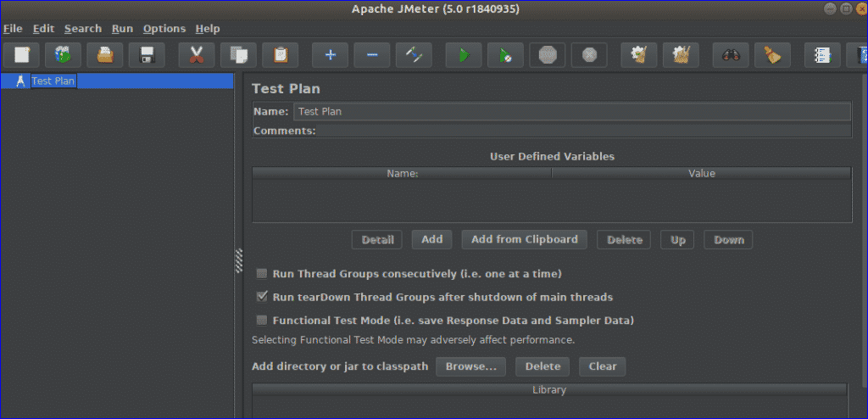Click the Up button
Image resolution: width=868 pixels, height=419 pixels.
pos(677,240)
